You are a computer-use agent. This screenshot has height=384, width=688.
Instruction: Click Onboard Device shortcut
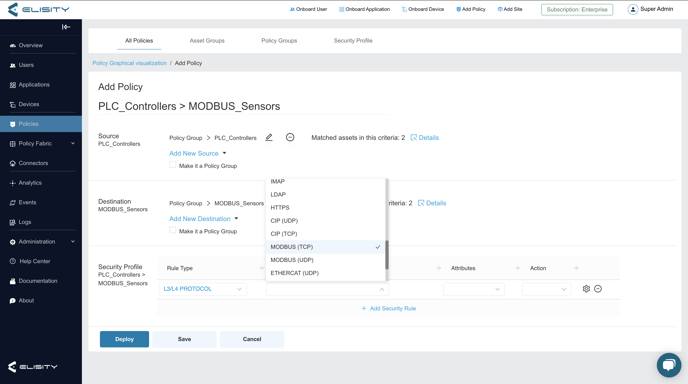pos(423,9)
